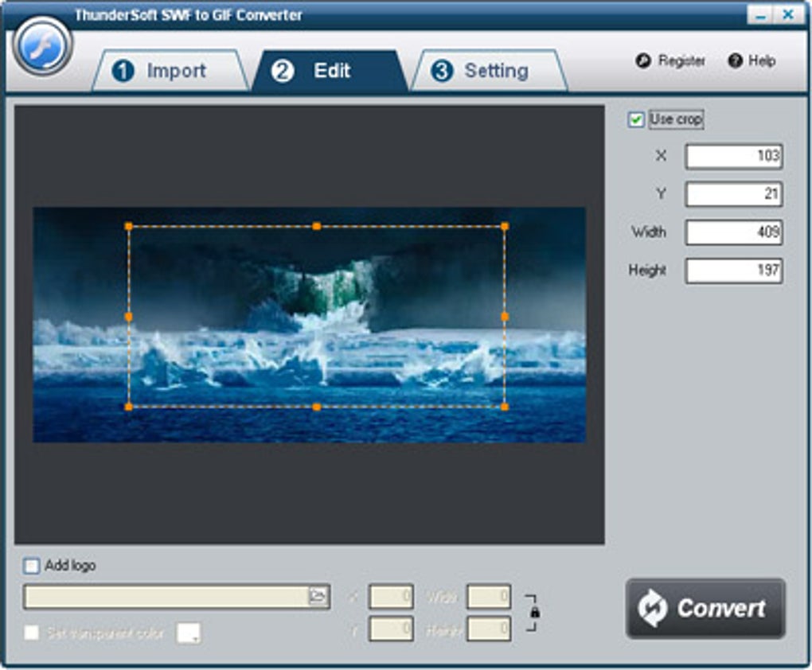This screenshot has width=812, height=670.
Task: Click the top-center crop handle
Action: tap(317, 226)
